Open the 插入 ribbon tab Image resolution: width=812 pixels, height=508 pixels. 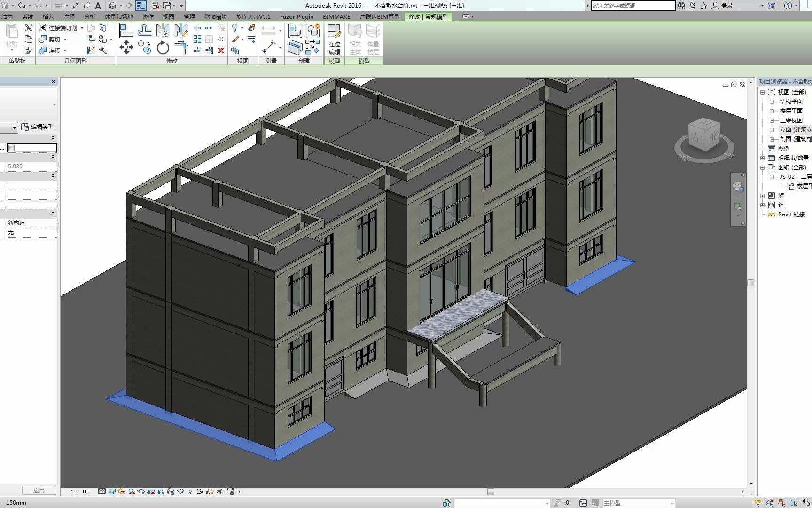(48, 16)
